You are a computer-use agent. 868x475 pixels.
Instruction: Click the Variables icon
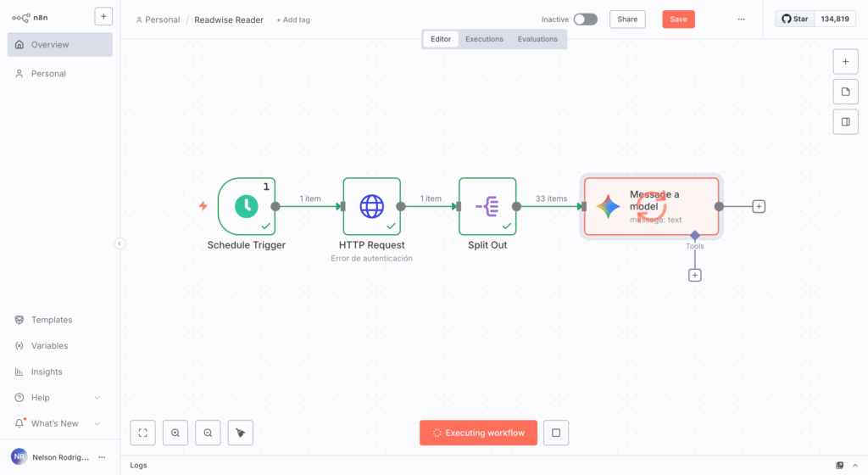(x=19, y=346)
